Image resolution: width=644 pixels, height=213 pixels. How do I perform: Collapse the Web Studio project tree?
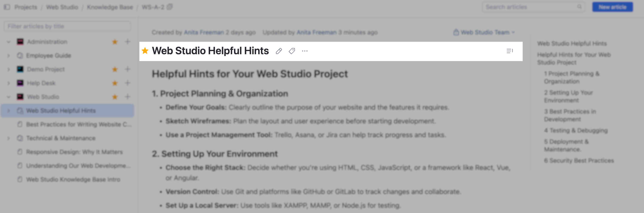(x=8, y=97)
